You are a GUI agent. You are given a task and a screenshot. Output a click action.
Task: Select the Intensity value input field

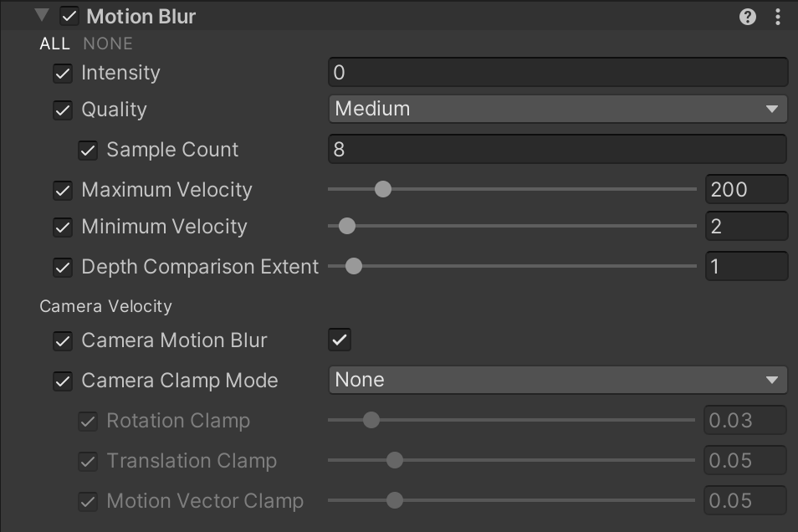(x=558, y=72)
